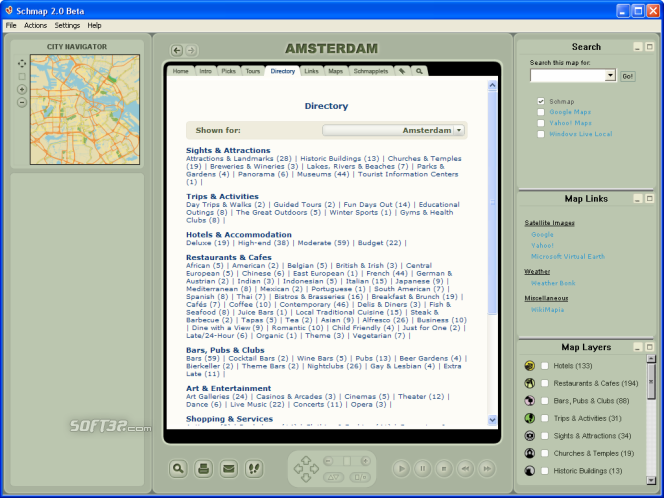Enable the Hotels (133) map layer
This screenshot has width=664, height=498.
pos(545,366)
